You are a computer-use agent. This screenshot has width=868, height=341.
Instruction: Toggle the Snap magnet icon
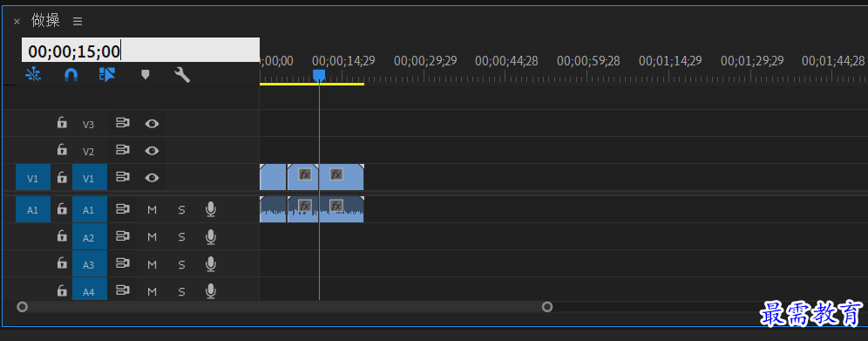tap(71, 75)
